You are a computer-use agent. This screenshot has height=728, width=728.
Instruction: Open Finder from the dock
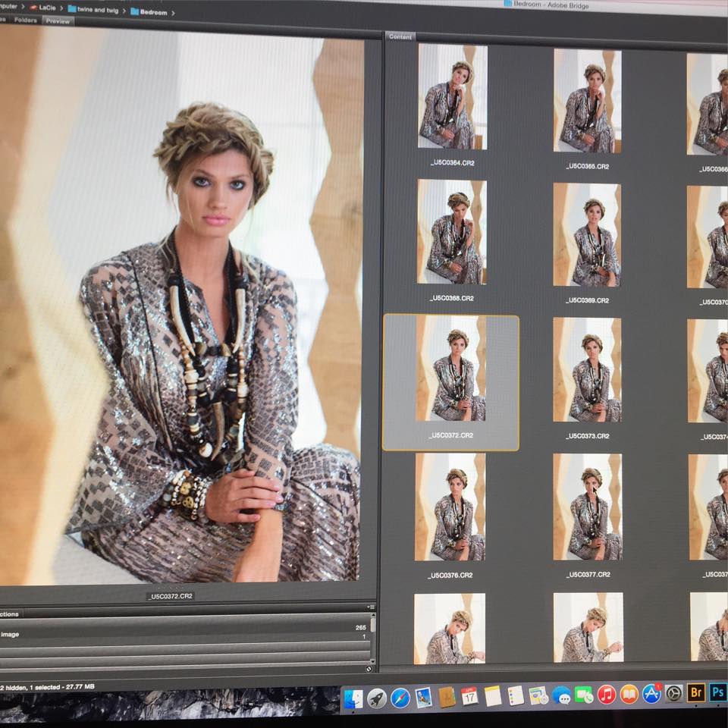pos(353,698)
